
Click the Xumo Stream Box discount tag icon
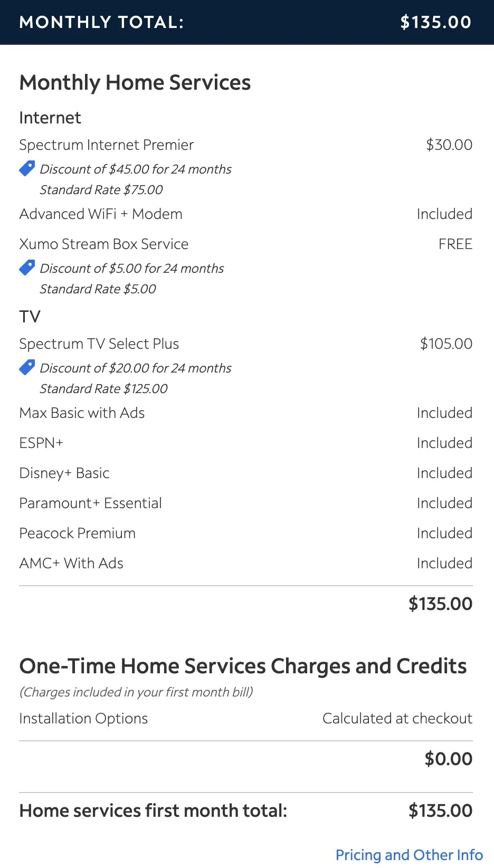click(27, 268)
